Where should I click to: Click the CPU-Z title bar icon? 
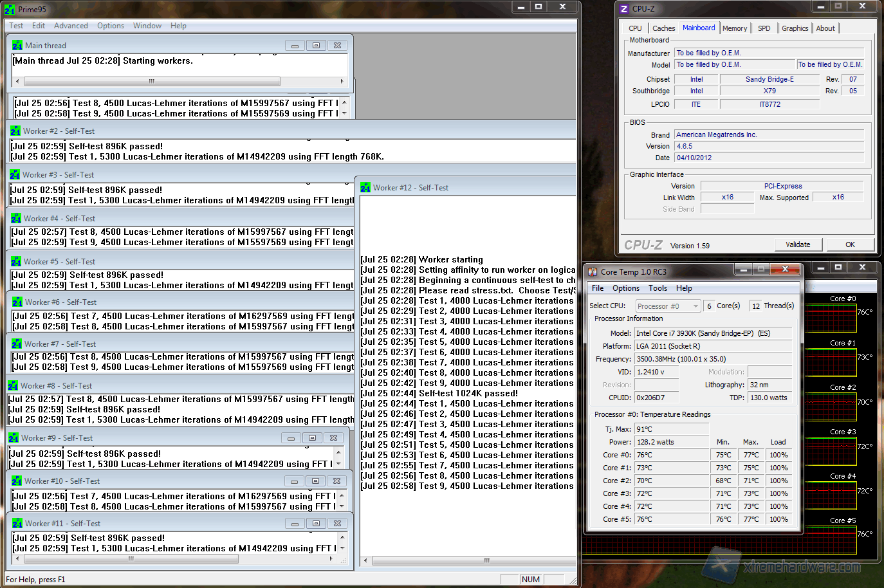coord(623,9)
